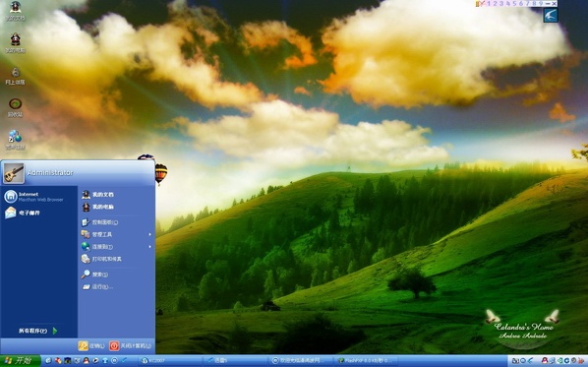Click the circular ring icon in Quick Launch
The image size is (588, 367).
coord(114,360)
